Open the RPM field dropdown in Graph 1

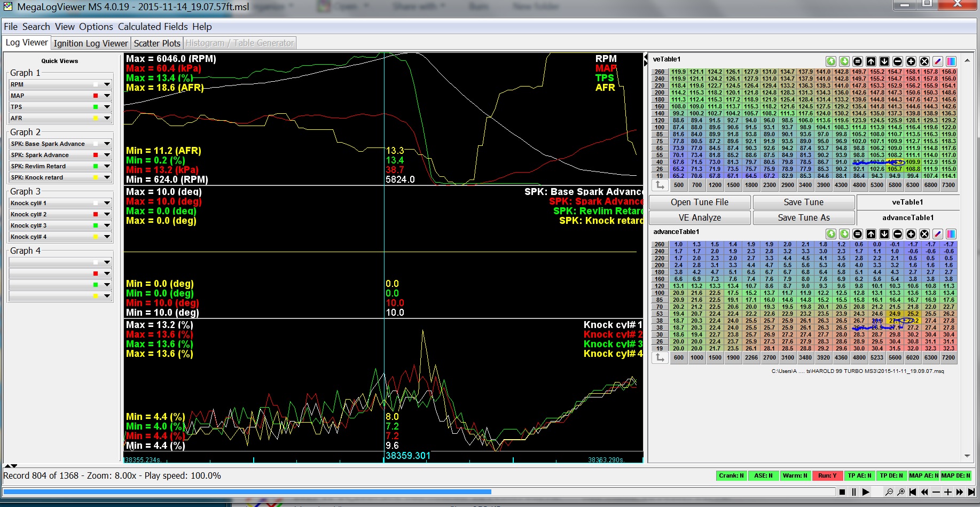[x=107, y=84]
